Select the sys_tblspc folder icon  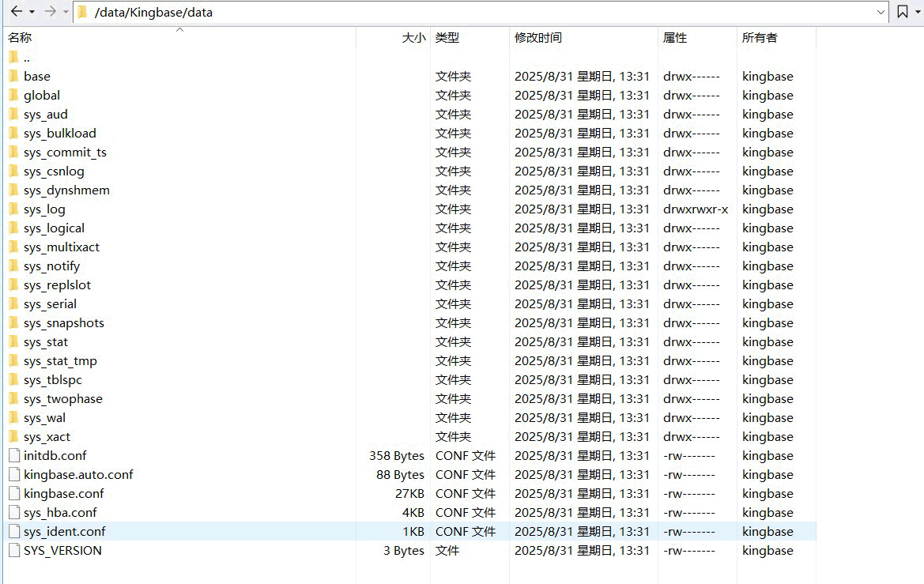[x=14, y=379]
